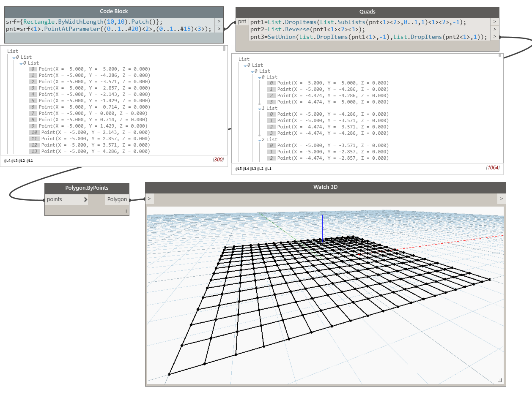Viewport: 532px width, 403px height.
Task: Click the pnt output port on Code Block
Action: point(219,29)
